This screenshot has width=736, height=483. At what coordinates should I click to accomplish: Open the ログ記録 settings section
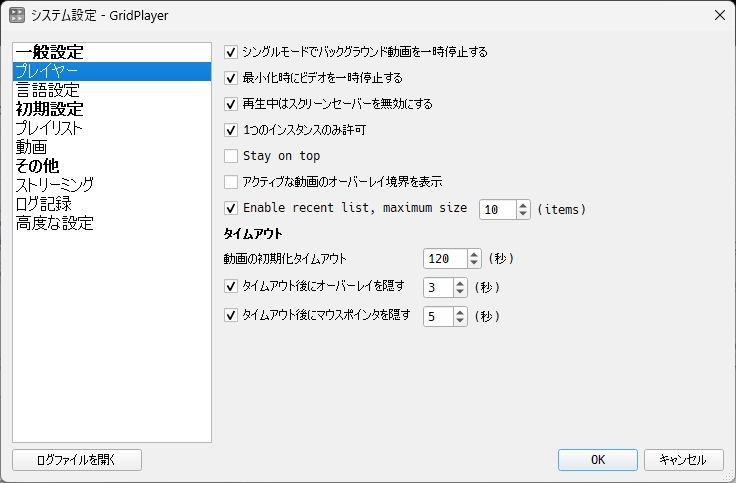43,204
